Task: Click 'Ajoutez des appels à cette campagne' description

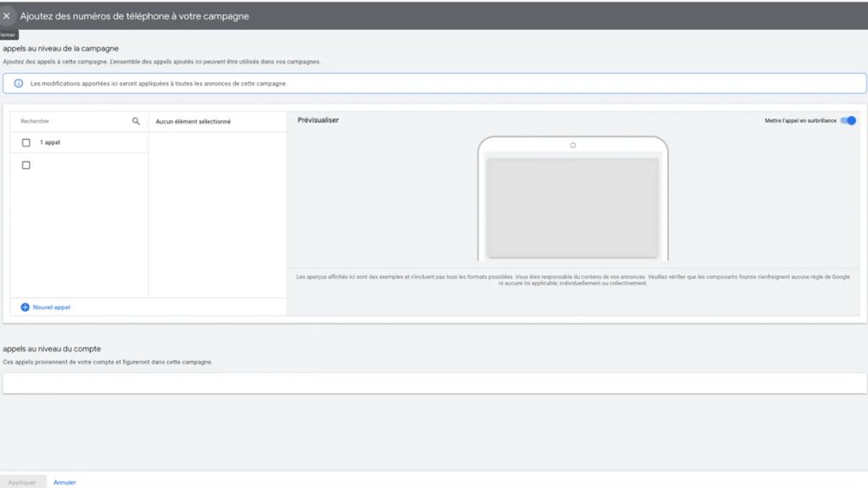Action: (162, 61)
